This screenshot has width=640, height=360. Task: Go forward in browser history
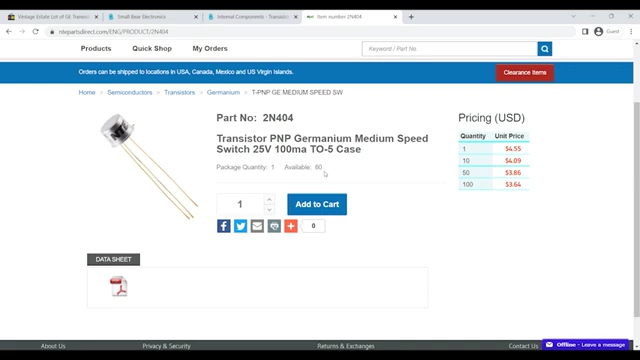[x=22, y=31]
